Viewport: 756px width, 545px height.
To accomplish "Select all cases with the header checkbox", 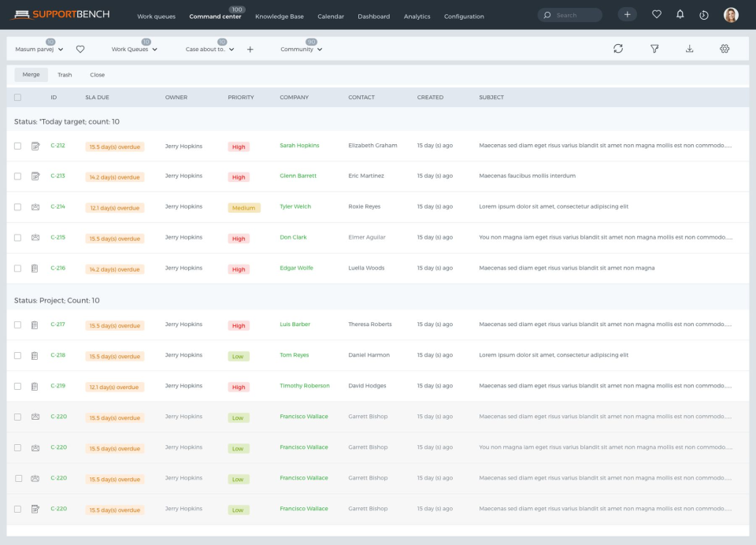I will tap(17, 97).
